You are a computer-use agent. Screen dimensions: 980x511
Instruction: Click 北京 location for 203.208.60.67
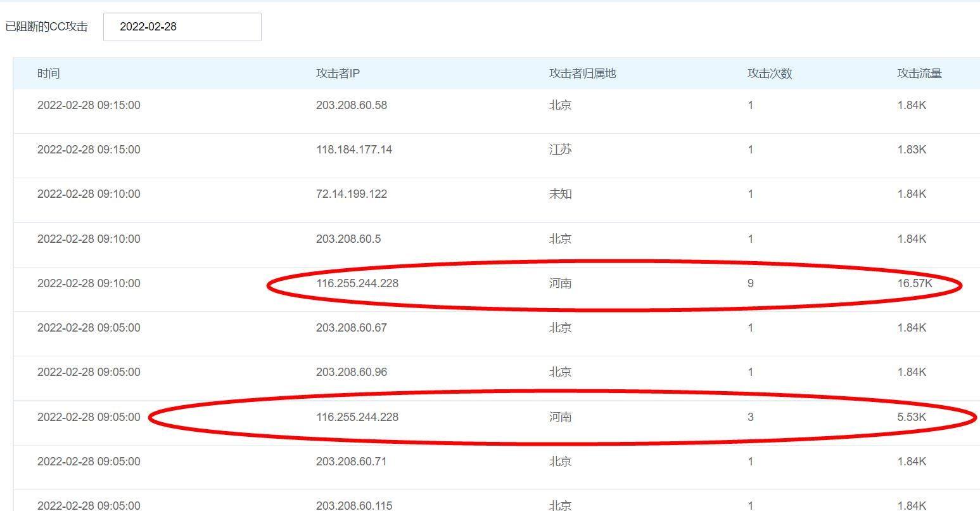(560, 328)
